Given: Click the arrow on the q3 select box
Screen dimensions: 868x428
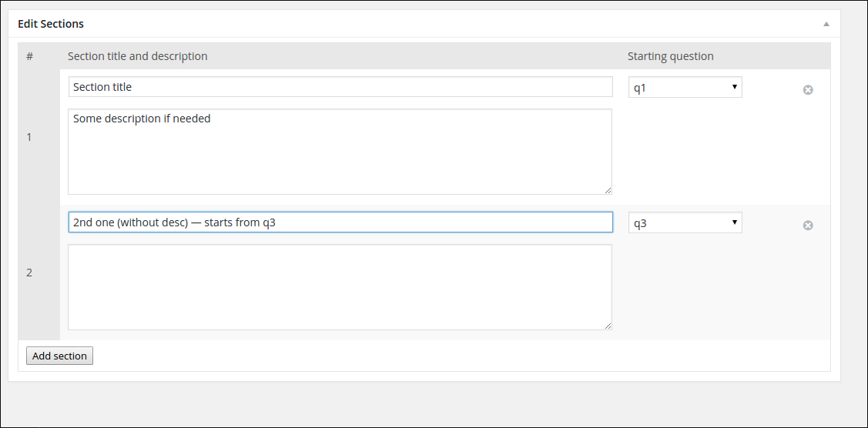Looking at the screenshot, I should click(735, 222).
